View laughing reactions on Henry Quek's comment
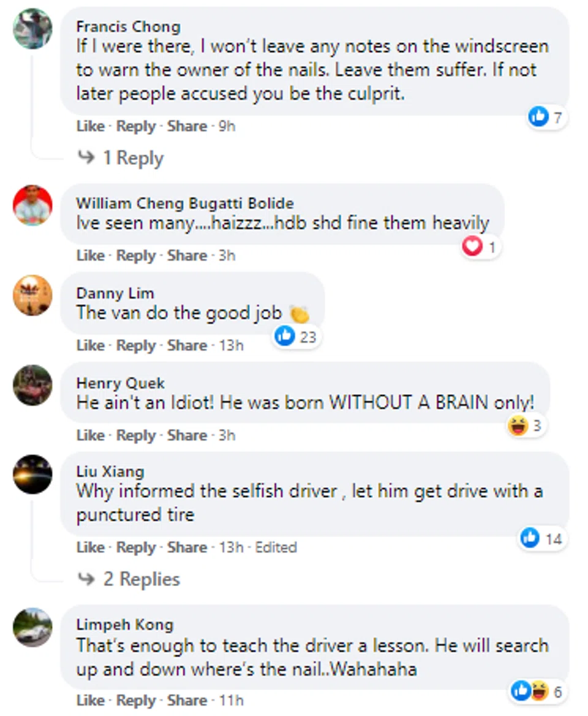The image size is (588, 716). [526, 425]
